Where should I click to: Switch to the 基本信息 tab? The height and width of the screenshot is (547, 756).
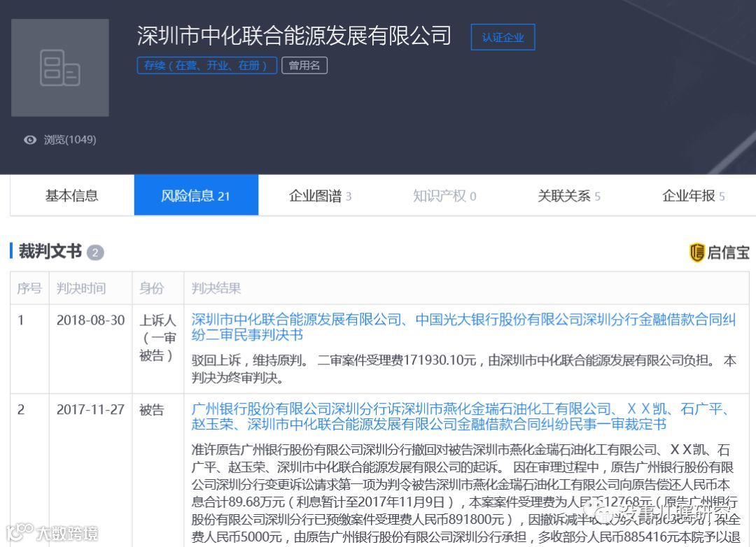pyautogui.click(x=72, y=195)
